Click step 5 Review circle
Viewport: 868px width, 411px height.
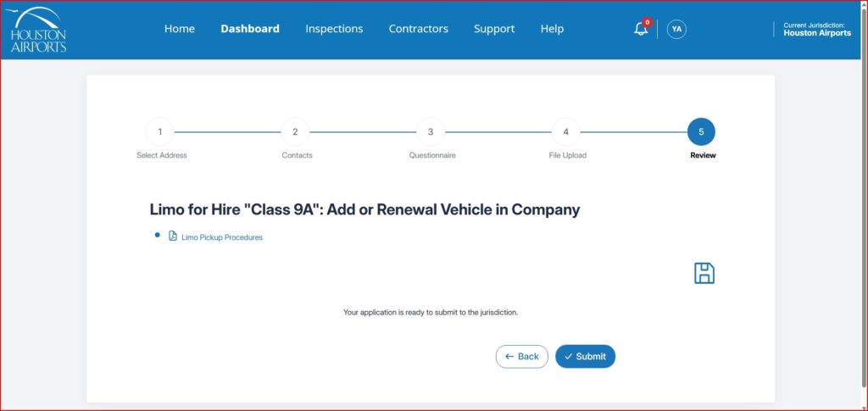701,132
